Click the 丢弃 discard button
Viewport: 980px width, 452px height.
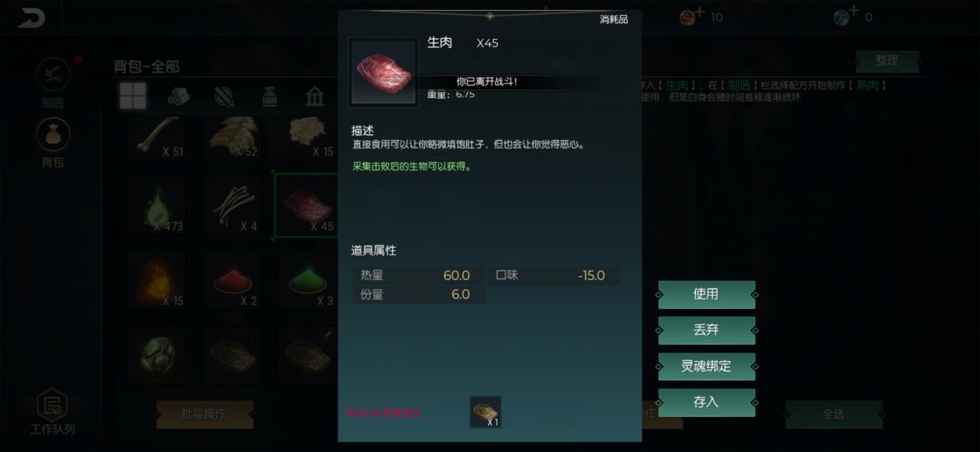[706, 330]
